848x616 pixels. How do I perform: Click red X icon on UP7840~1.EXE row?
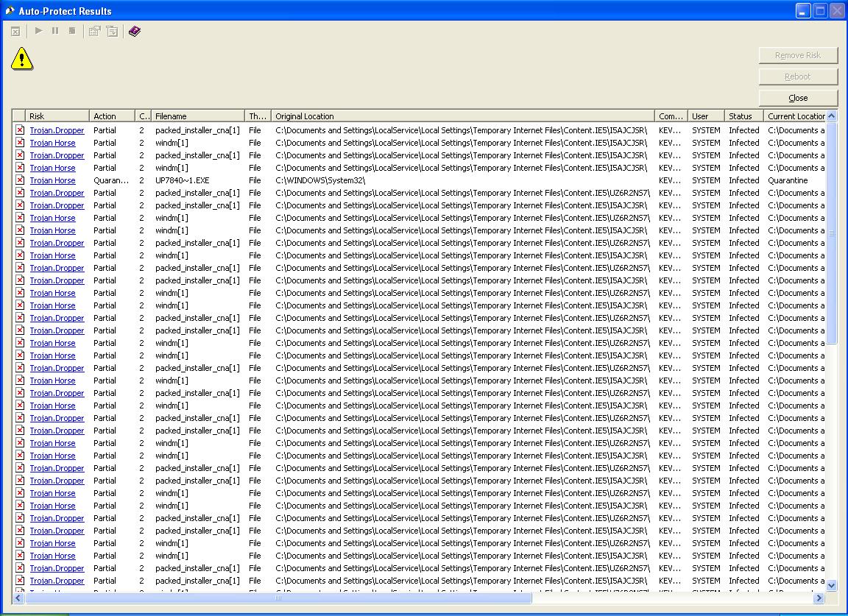pos(20,180)
